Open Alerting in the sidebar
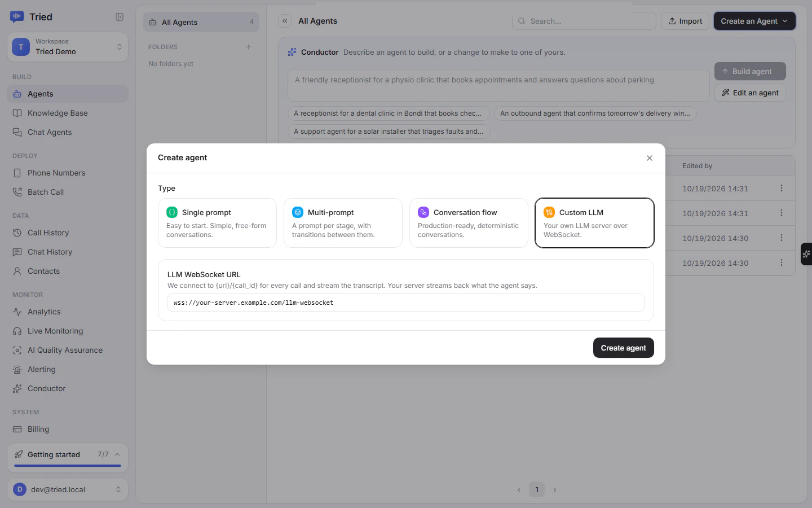The width and height of the screenshot is (812, 508). tap(68, 369)
